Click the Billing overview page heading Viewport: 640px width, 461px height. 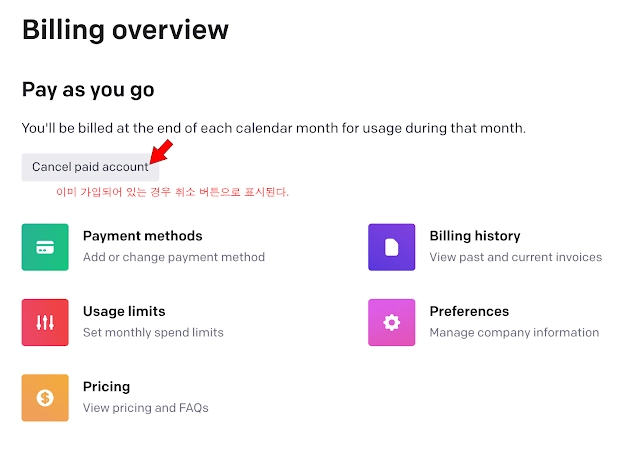[x=125, y=30]
